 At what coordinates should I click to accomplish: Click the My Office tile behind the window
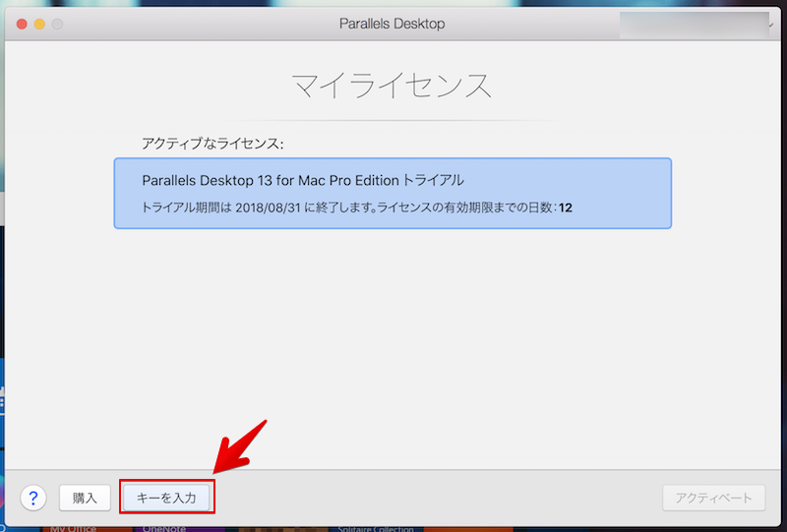point(75,527)
